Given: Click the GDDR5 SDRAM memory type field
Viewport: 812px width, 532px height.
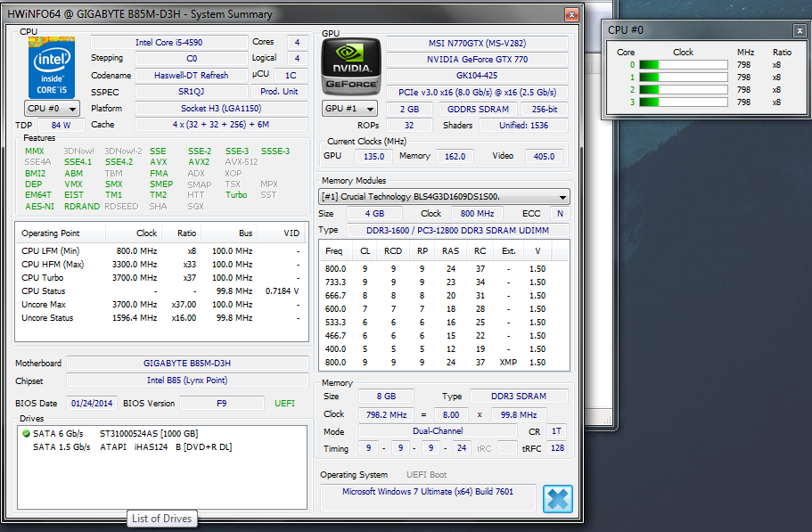Looking at the screenshot, I should point(478,110).
